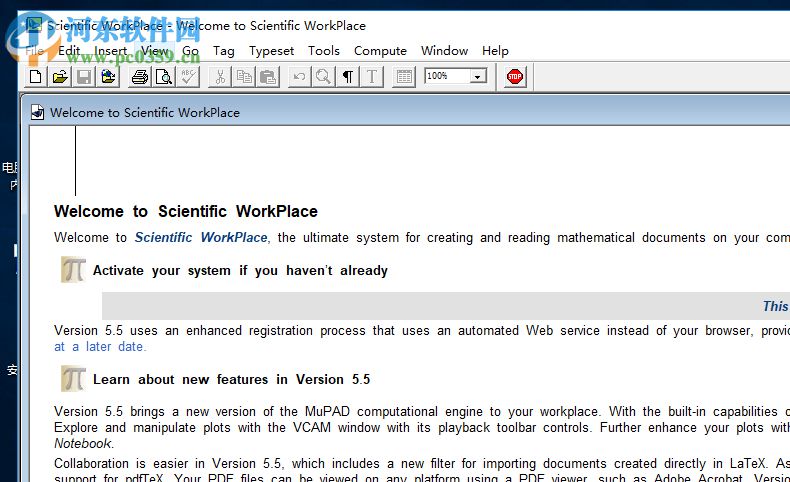Open the Insert menu
790x482 pixels.
(110, 51)
